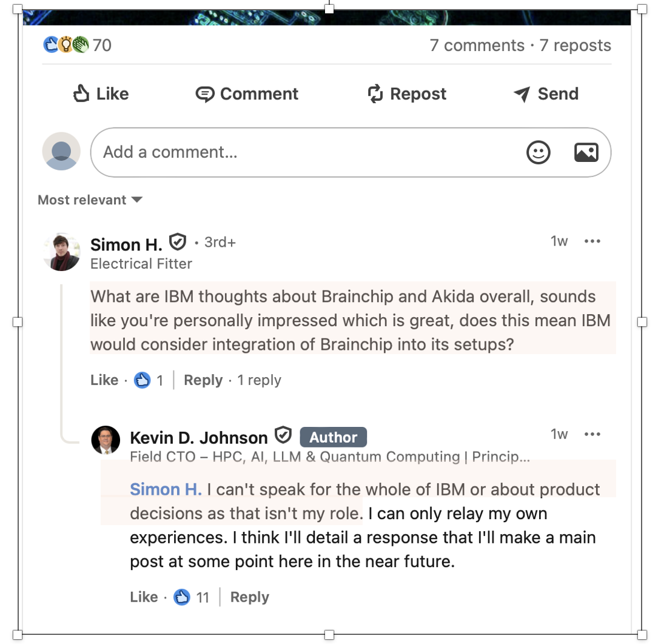661x644 pixels.
Task: Click the verified badge next to Simon H.
Action: [x=177, y=242]
